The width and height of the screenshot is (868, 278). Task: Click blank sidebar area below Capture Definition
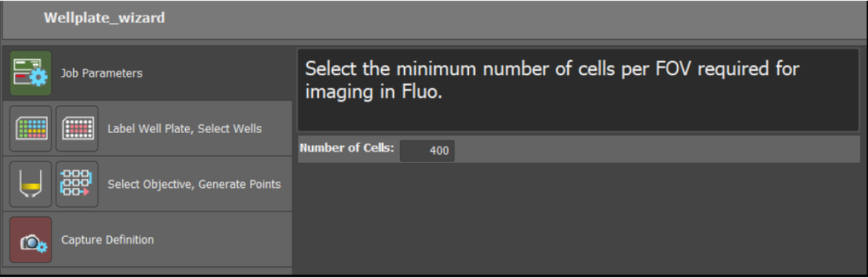coord(148,270)
